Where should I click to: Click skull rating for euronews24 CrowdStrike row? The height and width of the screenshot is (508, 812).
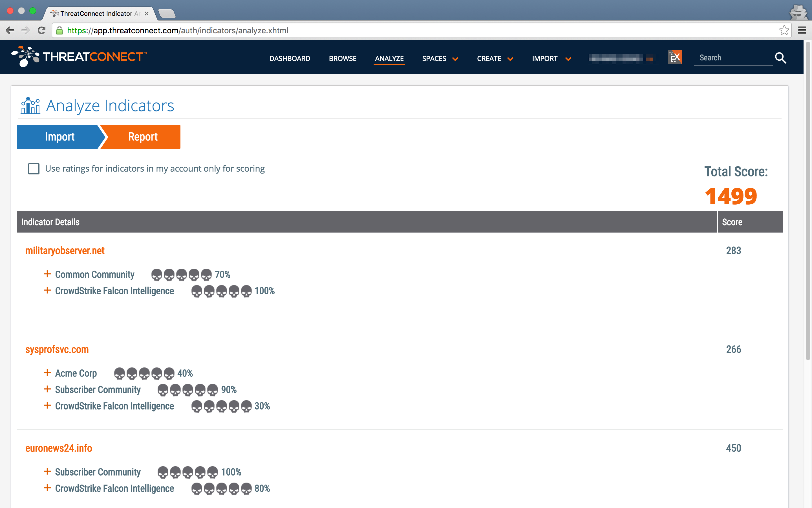click(221, 489)
